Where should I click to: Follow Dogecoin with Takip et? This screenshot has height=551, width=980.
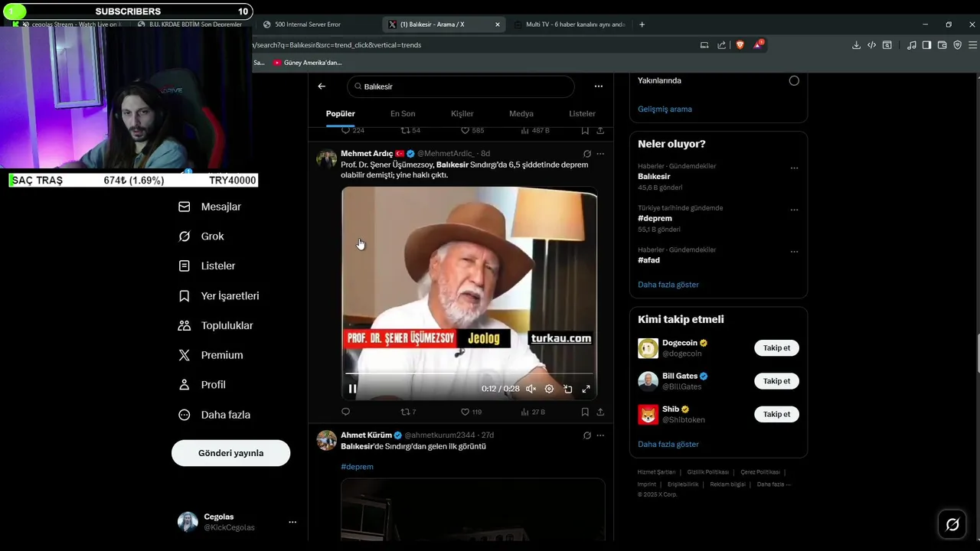[776, 348]
